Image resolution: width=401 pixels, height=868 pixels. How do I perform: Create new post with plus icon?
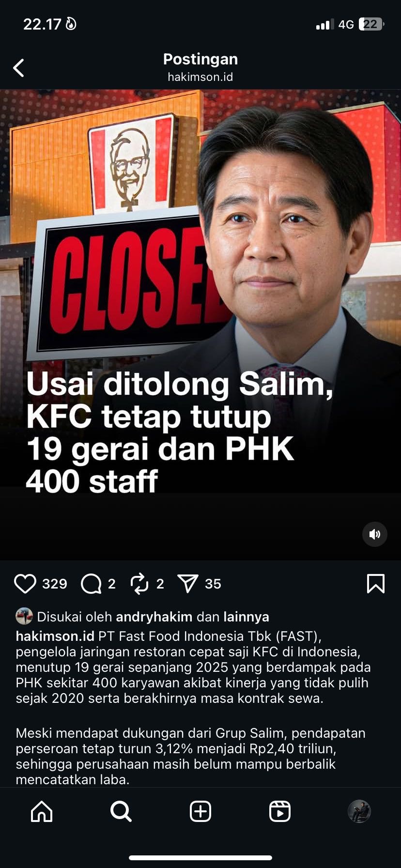point(200,811)
